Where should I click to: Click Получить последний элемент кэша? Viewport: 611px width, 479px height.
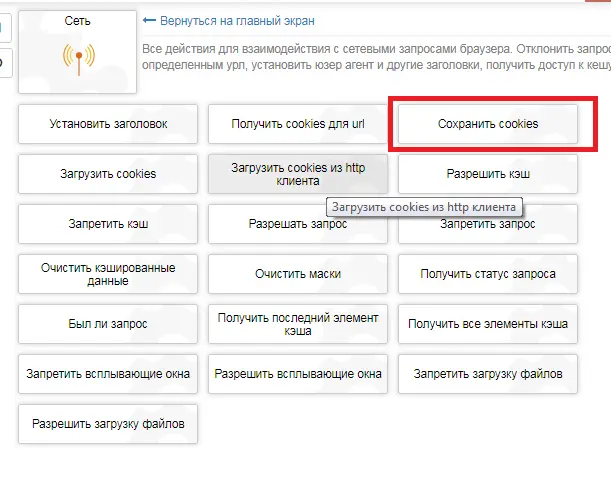tap(298, 324)
